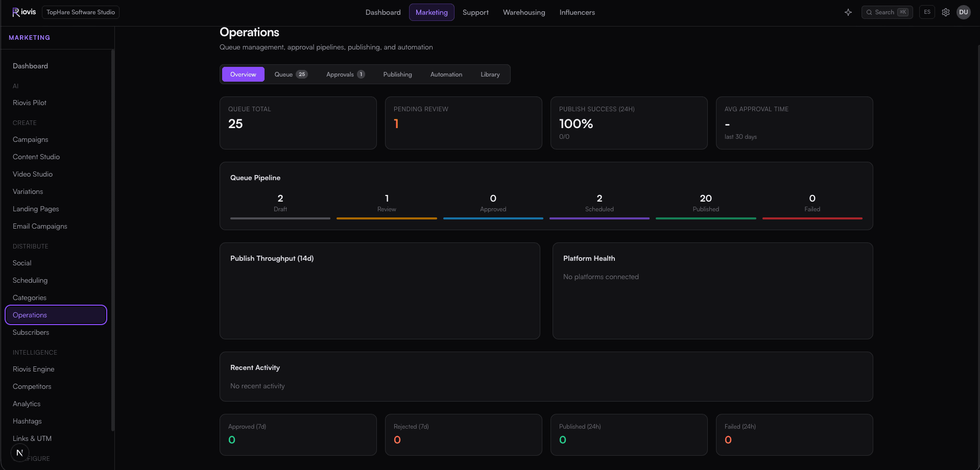Click the sidebar vertical scrollbar

click(x=112, y=240)
